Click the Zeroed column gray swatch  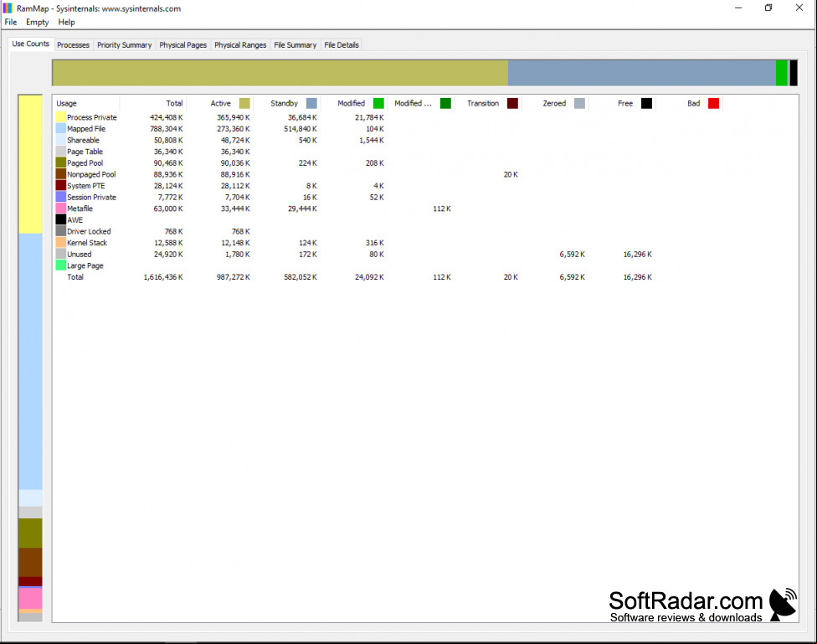[579, 103]
